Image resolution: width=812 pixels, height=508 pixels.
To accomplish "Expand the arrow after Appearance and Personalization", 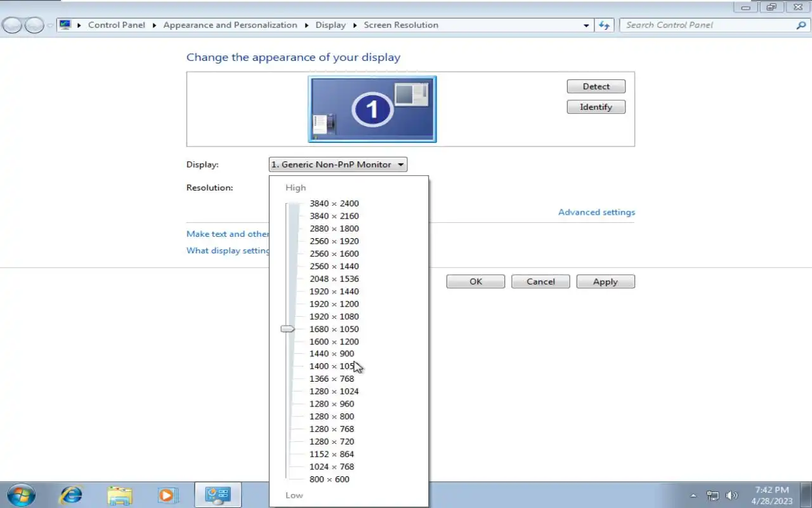I will pos(306,25).
